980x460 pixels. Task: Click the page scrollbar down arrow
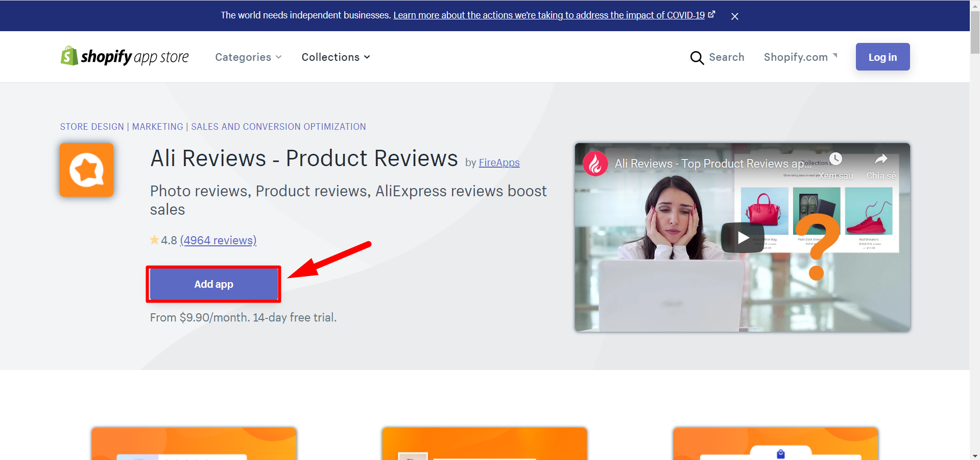coord(975,455)
